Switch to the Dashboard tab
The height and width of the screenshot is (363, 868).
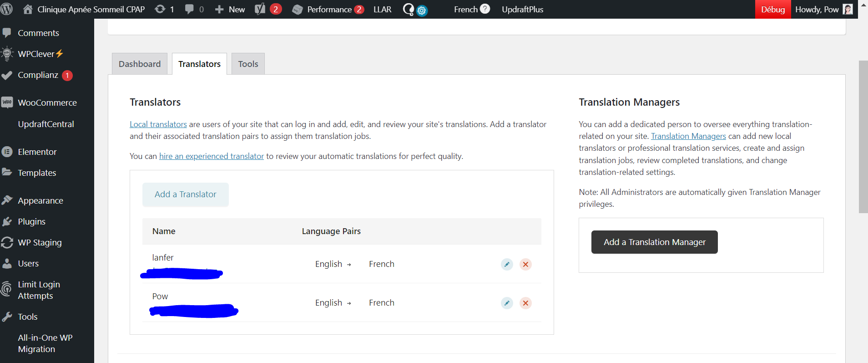140,64
